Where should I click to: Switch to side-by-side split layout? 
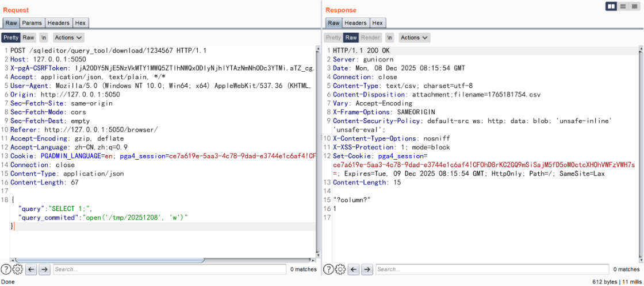coord(611,6)
